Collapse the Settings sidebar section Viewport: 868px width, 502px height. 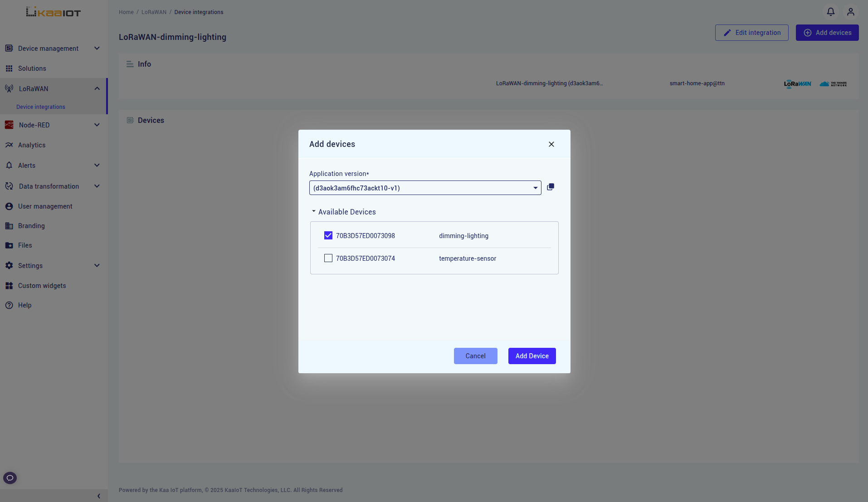(97, 265)
